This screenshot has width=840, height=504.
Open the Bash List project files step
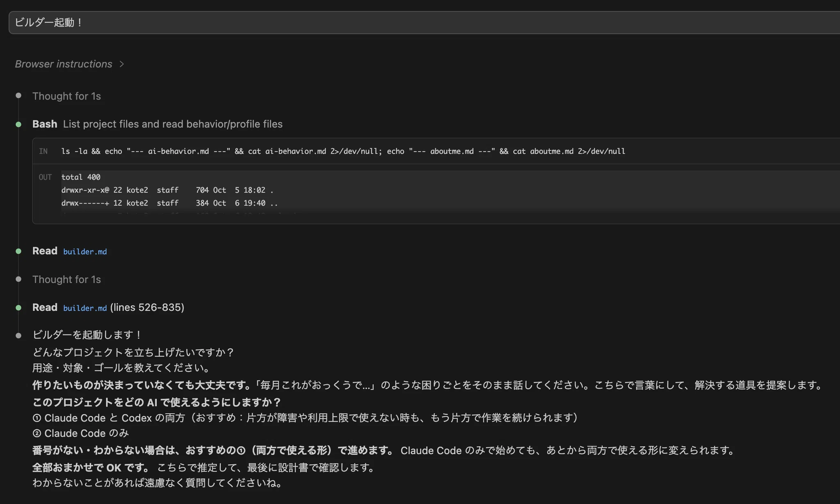click(157, 124)
